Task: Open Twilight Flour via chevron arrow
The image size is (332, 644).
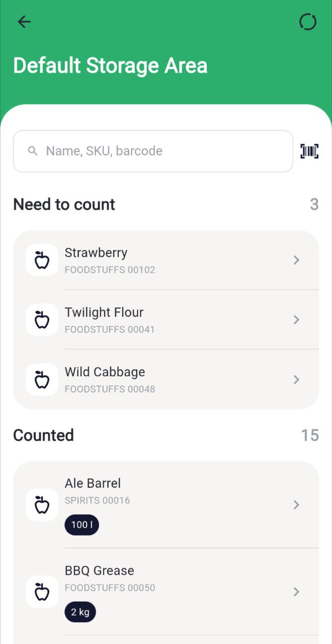Action: click(x=296, y=320)
